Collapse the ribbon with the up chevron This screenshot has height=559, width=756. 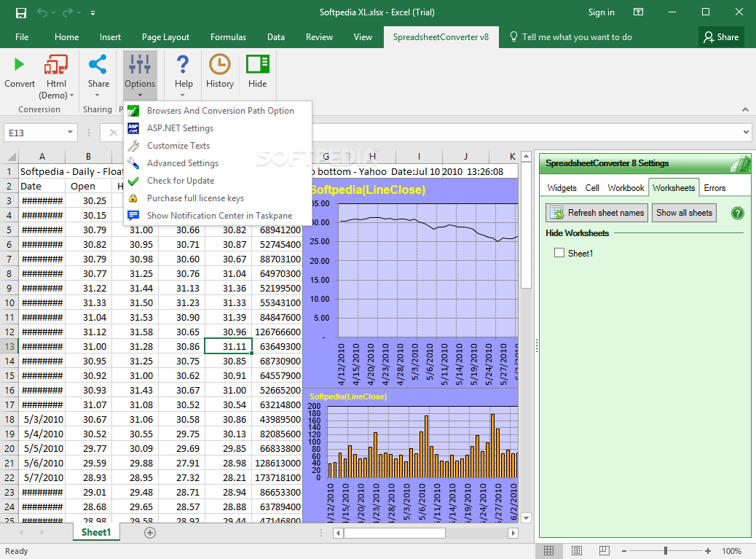pyautogui.click(x=745, y=109)
